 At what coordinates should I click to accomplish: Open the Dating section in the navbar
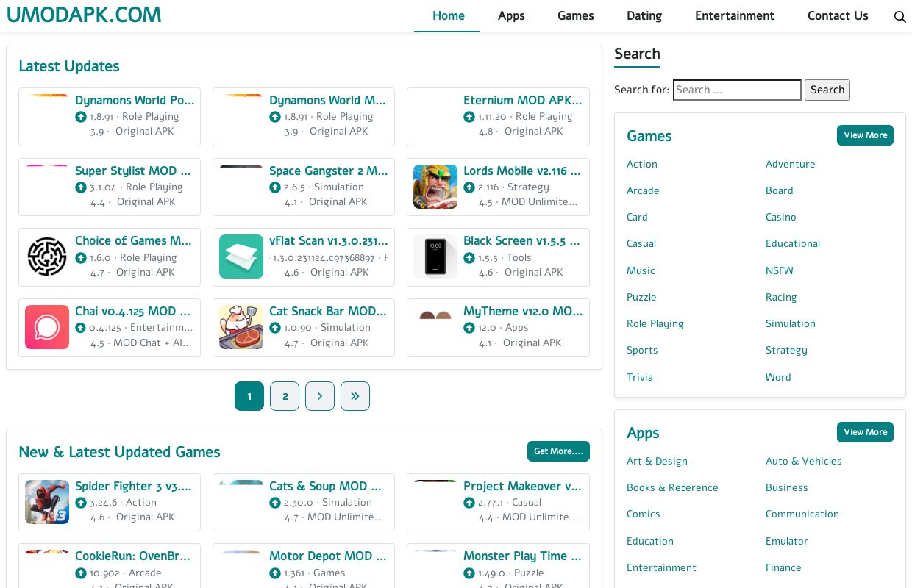click(644, 16)
